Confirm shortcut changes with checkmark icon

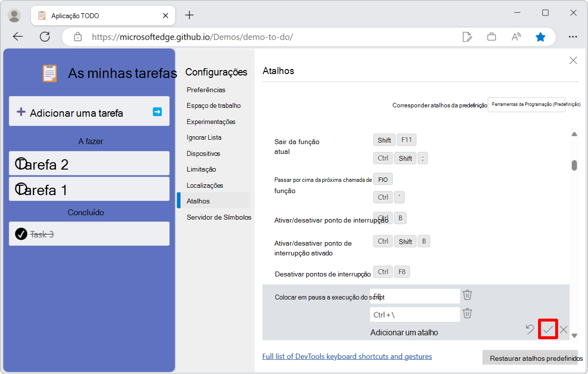pos(548,329)
